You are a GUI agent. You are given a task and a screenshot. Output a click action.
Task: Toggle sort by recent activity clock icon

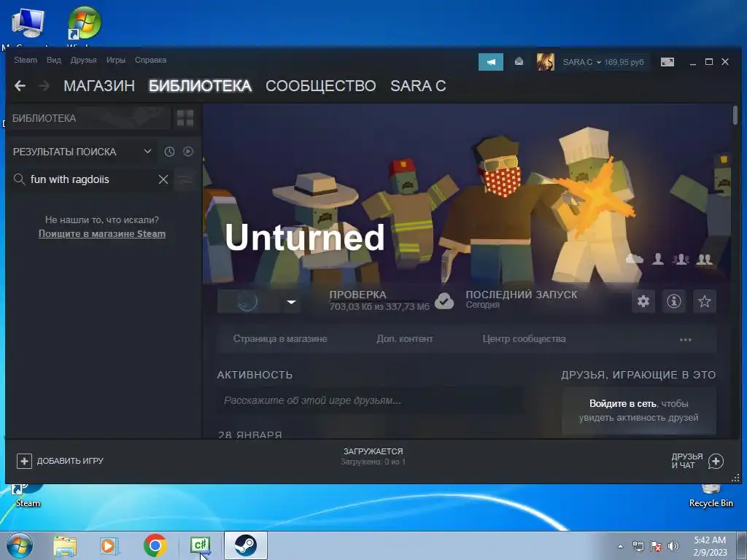[169, 152]
